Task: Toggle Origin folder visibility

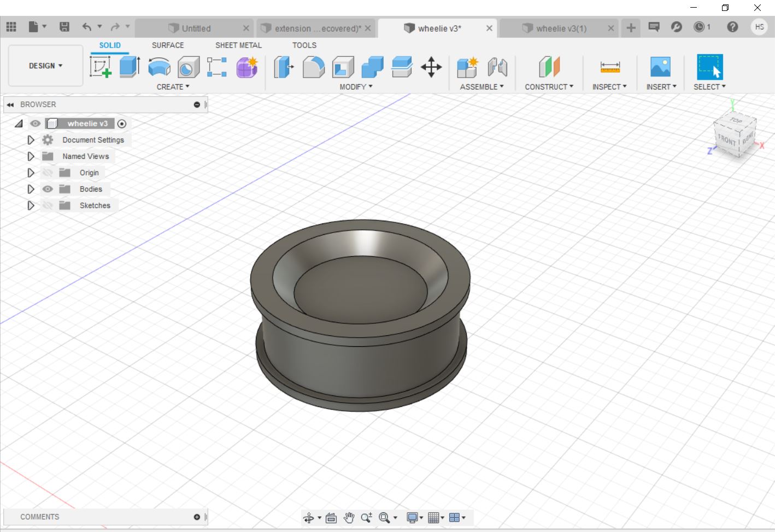Action: (48, 173)
